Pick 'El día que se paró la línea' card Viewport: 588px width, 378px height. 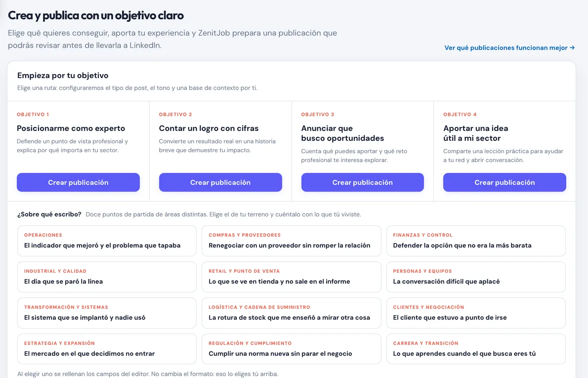tap(107, 277)
